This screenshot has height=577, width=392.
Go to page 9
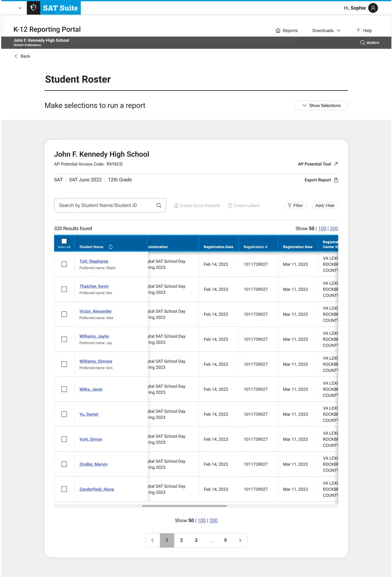pos(226,540)
